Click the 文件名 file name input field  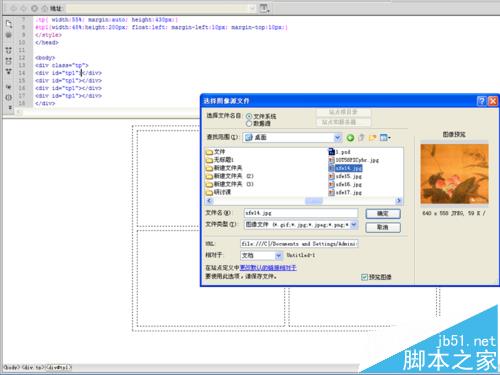click(301, 213)
